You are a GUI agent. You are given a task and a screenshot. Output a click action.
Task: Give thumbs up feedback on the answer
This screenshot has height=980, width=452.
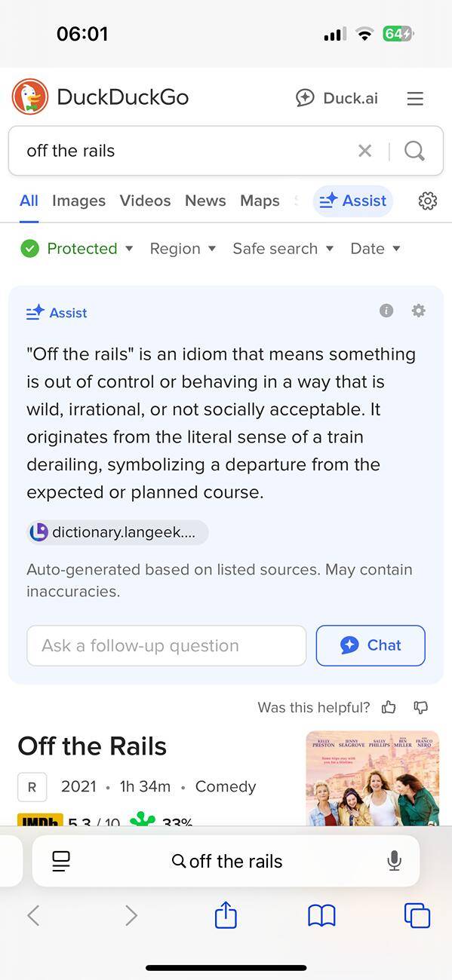(389, 707)
